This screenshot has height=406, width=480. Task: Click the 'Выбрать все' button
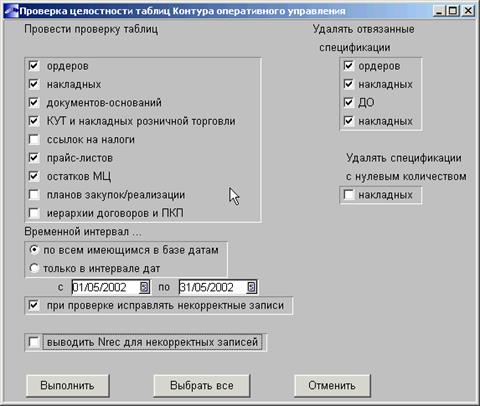[x=202, y=386]
